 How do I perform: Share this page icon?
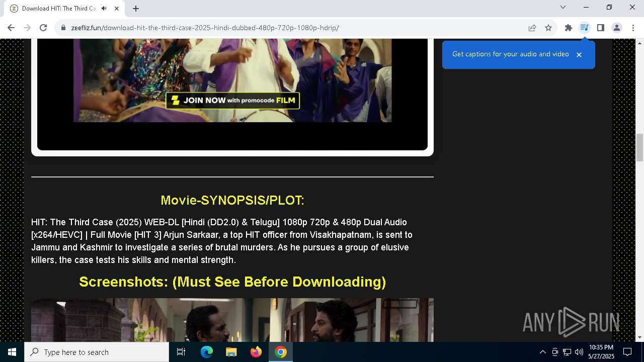(x=532, y=28)
